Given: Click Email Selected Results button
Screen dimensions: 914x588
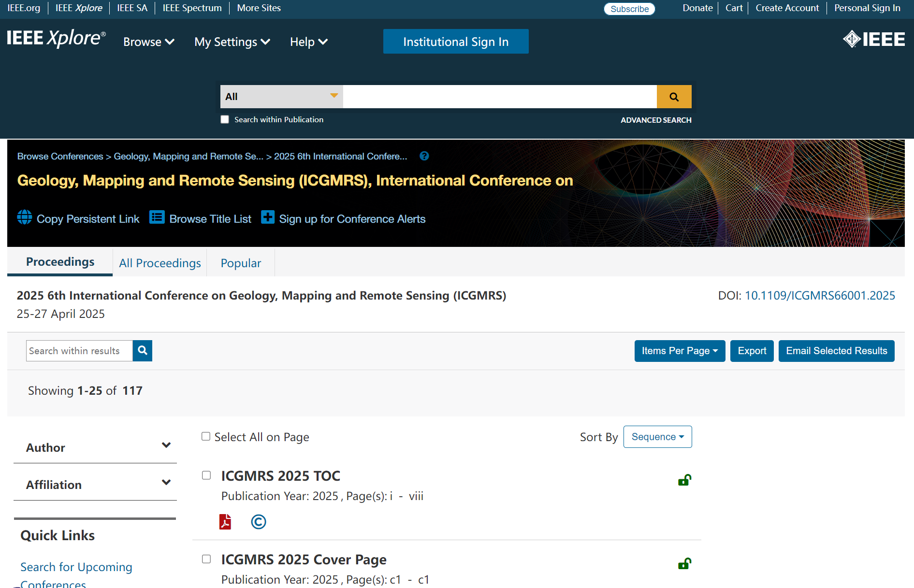Looking at the screenshot, I should [x=837, y=351].
